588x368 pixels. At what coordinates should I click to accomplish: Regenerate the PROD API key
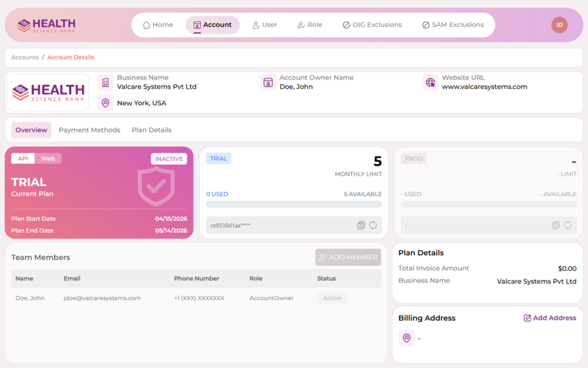coord(568,225)
